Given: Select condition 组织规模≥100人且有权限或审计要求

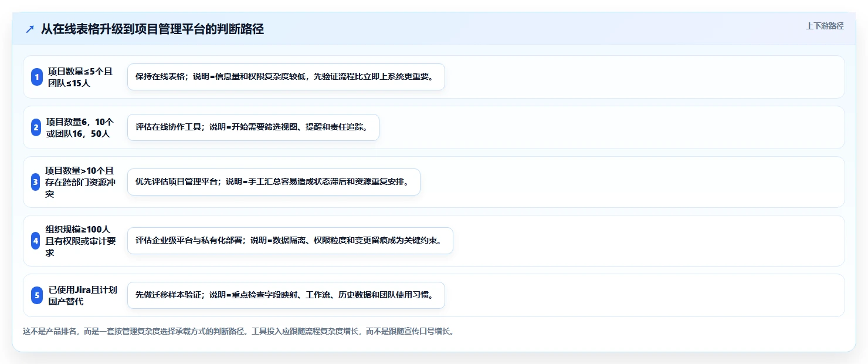Looking at the screenshot, I should (x=80, y=241).
